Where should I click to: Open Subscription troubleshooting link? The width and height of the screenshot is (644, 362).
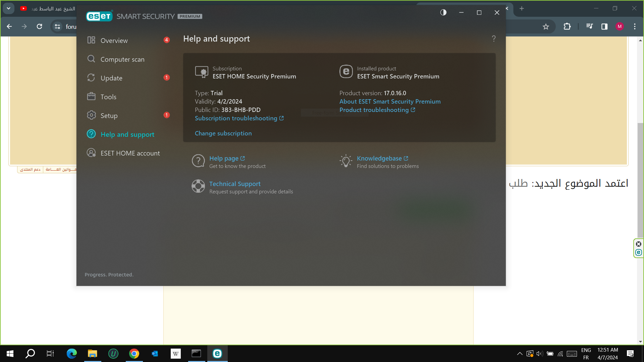click(239, 118)
